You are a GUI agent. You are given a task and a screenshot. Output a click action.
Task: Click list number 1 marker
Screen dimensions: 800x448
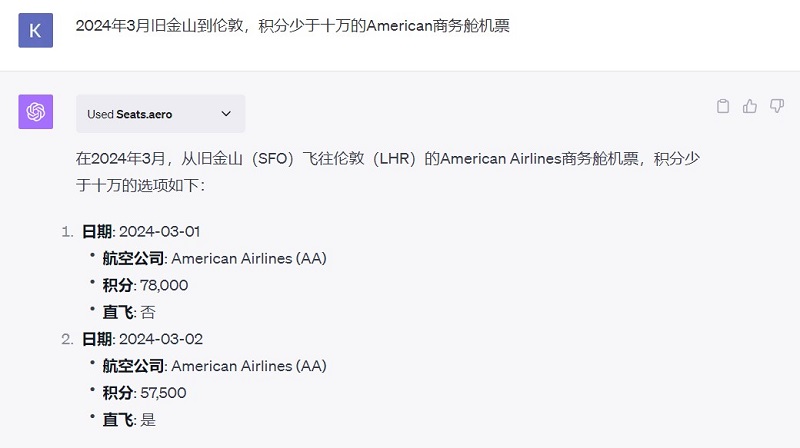[67, 232]
